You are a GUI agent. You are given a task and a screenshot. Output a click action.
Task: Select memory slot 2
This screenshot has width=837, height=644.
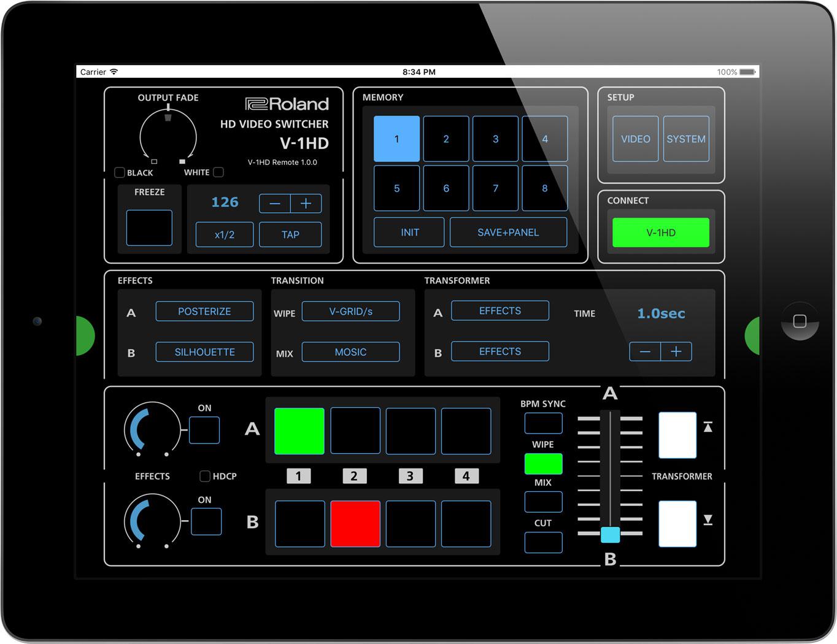click(446, 139)
